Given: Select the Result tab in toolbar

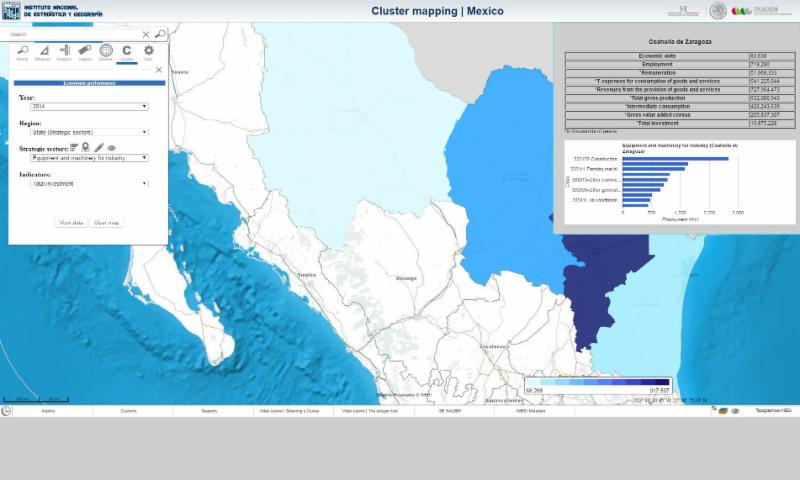Looking at the screenshot, I should 22,52.
